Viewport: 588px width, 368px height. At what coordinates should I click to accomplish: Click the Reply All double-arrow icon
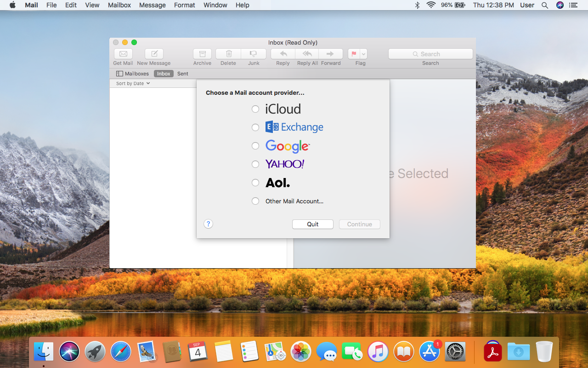pos(307,54)
